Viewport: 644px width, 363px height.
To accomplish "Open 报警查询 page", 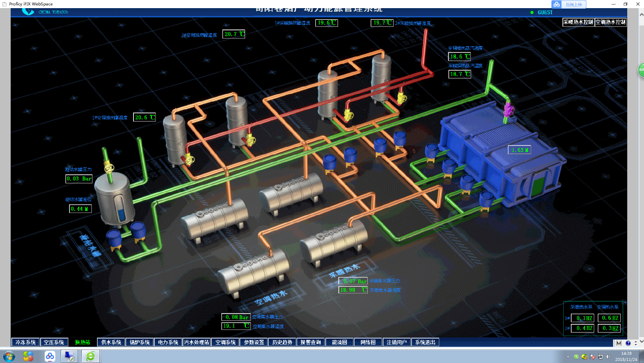I will pyautogui.click(x=310, y=342).
